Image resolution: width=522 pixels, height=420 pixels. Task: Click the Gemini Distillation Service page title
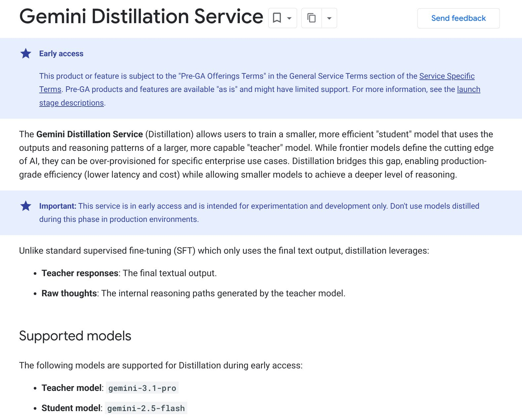click(x=141, y=17)
